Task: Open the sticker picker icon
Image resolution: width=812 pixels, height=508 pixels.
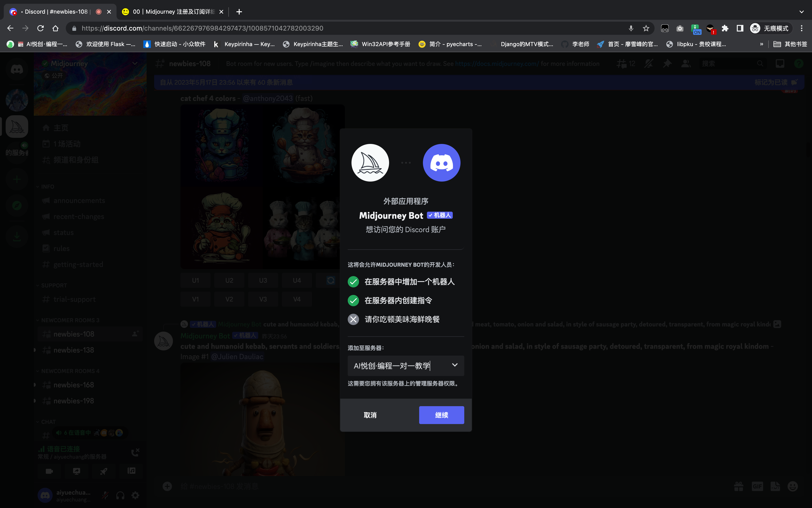Action: point(775,486)
